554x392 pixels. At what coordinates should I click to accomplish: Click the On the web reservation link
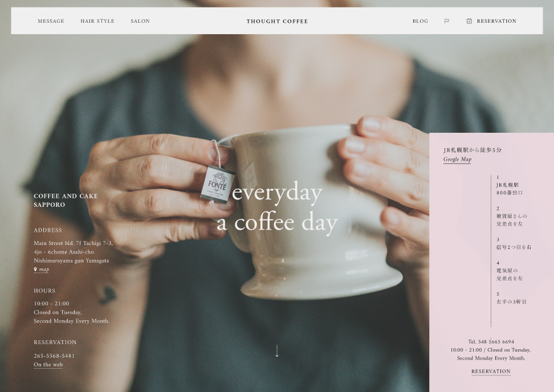48,365
